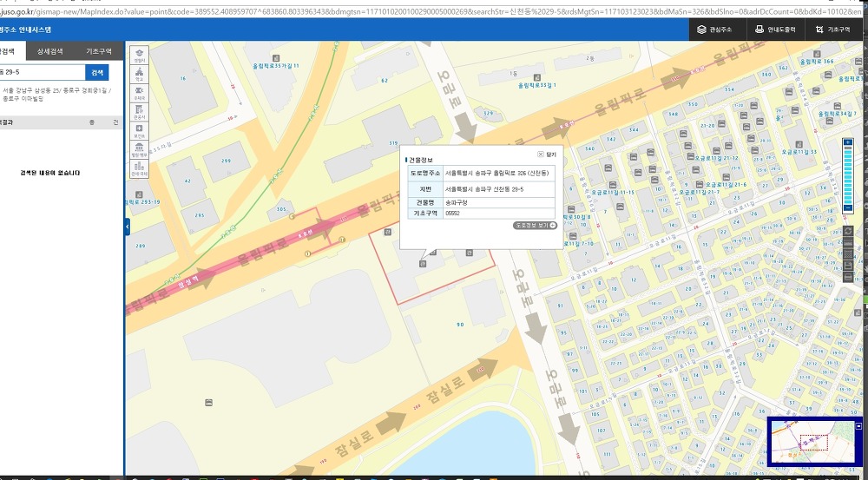Click the '올림픽로 293-19' label on map

pyautogui.click(x=143, y=202)
